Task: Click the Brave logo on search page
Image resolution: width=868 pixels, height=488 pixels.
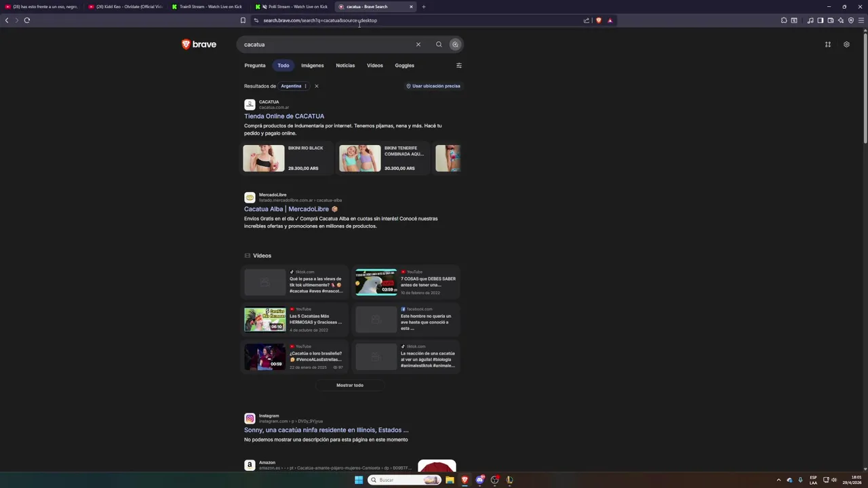Action: (199, 45)
